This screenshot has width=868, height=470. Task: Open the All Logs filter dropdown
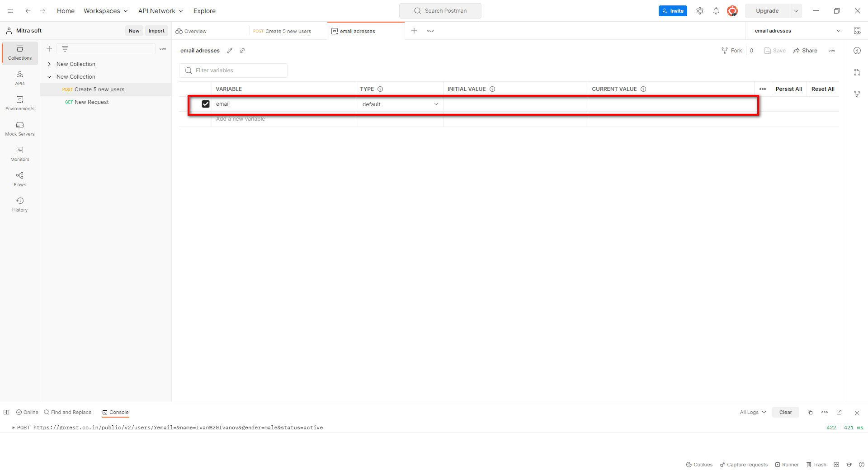(753, 412)
